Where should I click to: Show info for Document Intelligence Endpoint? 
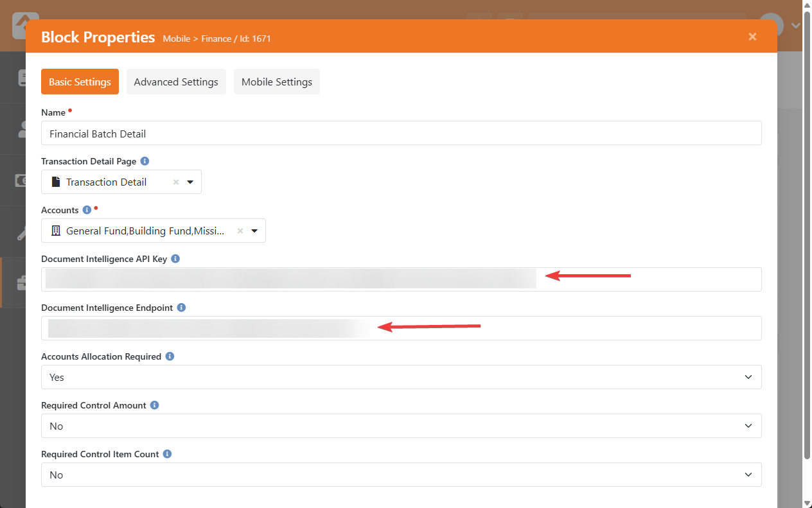coord(181,308)
